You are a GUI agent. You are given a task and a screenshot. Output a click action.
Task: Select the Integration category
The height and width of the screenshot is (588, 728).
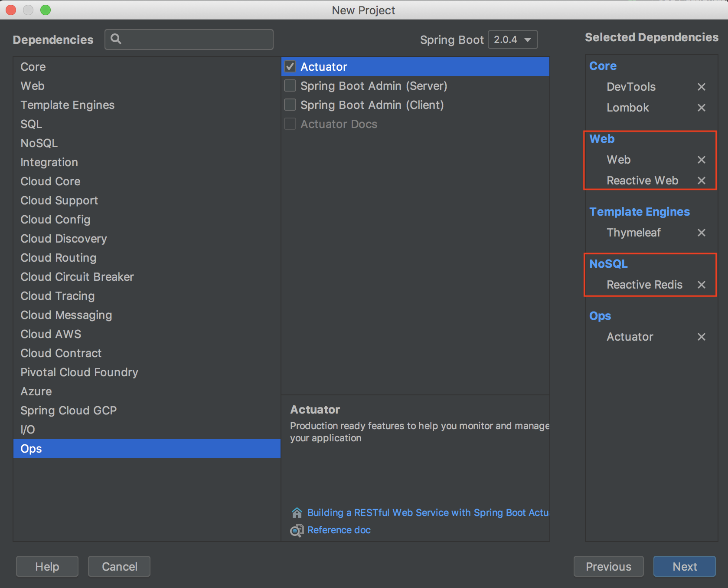(x=147, y=162)
